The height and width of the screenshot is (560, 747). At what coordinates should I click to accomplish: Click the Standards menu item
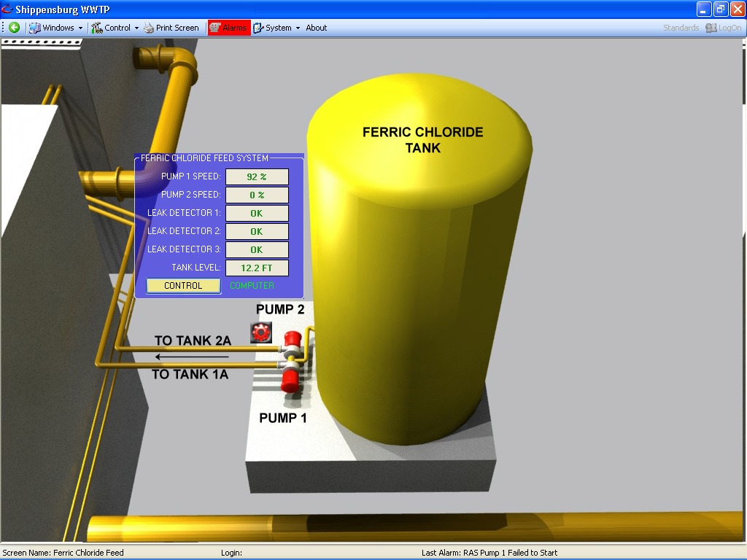click(x=681, y=28)
